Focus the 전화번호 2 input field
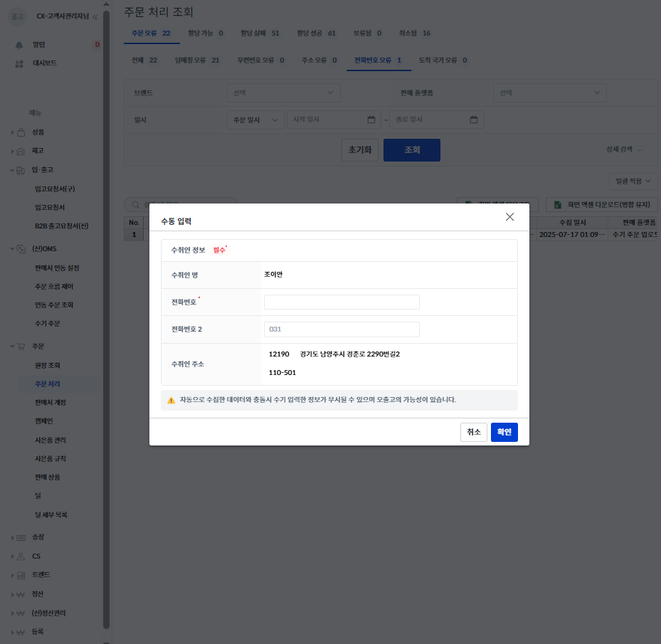This screenshot has width=661, height=644. 342,329
